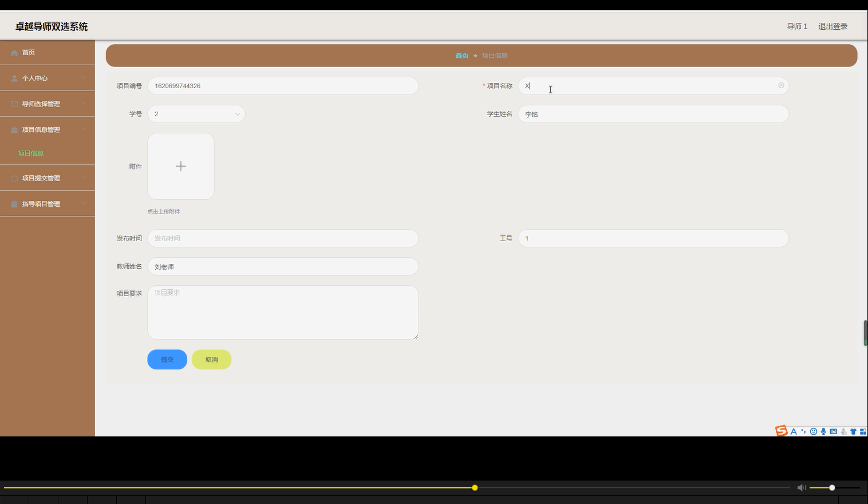Open the Sogou emoji smiley icon

point(814,431)
